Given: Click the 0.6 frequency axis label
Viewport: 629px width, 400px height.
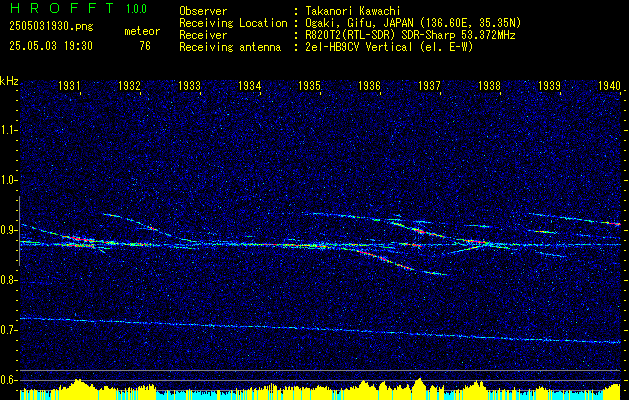Looking at the screenshot, I should point(7,380).
